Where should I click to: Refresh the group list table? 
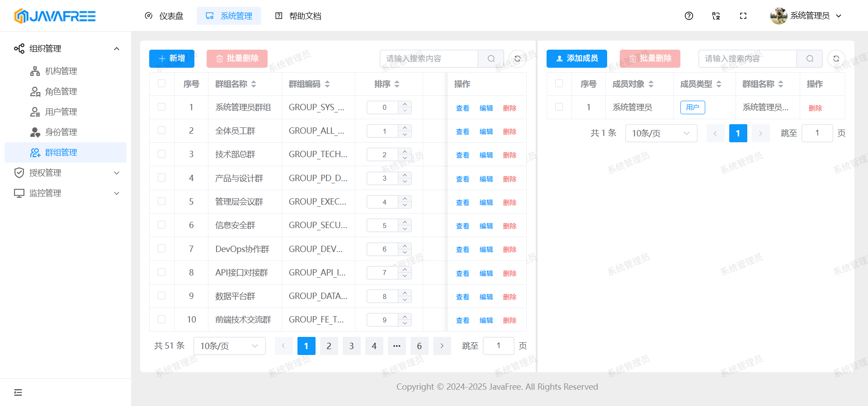click(517, 59)
